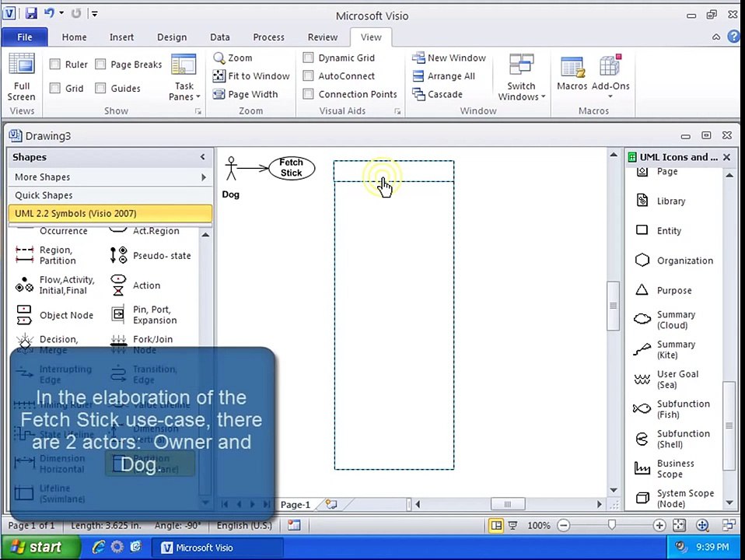Click the horizontal scrollbar thumb
The image size is (745, 560).
click(x=508, y=504)
